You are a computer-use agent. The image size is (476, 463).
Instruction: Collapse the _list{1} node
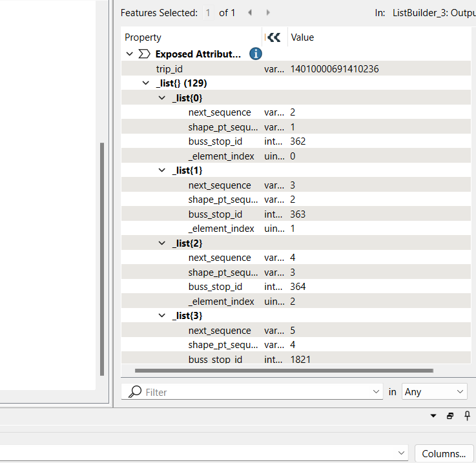(162, 170)
